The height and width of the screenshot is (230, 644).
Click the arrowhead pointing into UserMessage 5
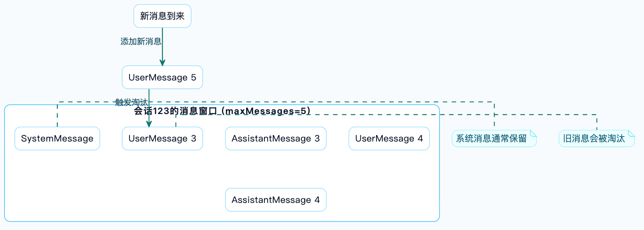click(162, 63)
